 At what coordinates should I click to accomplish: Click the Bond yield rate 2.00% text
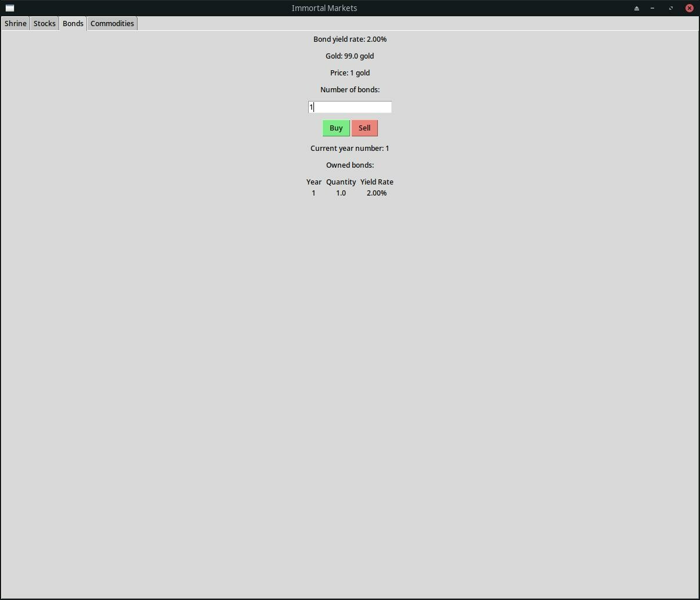(x=350, y=39)
